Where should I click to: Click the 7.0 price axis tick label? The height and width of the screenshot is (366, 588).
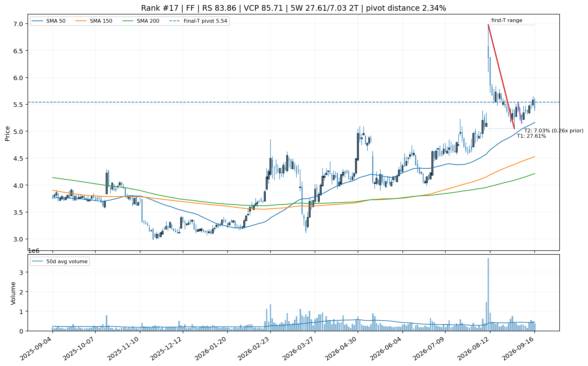(19, 24)
